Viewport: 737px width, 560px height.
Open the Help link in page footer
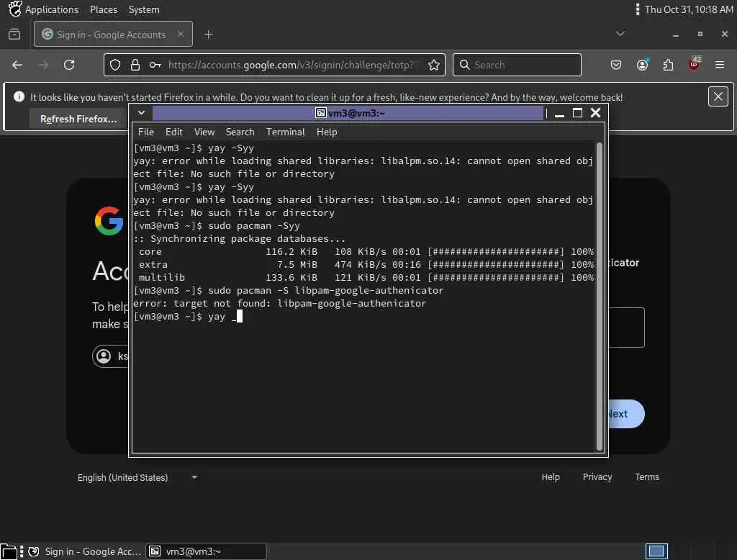[551, 477]
